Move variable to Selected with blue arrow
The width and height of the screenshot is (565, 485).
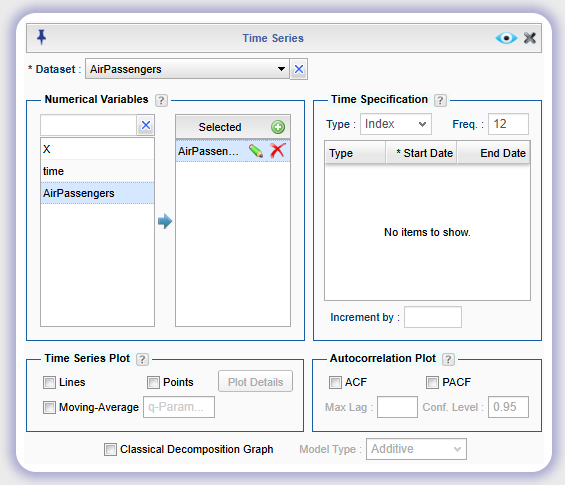coord(165,221)
